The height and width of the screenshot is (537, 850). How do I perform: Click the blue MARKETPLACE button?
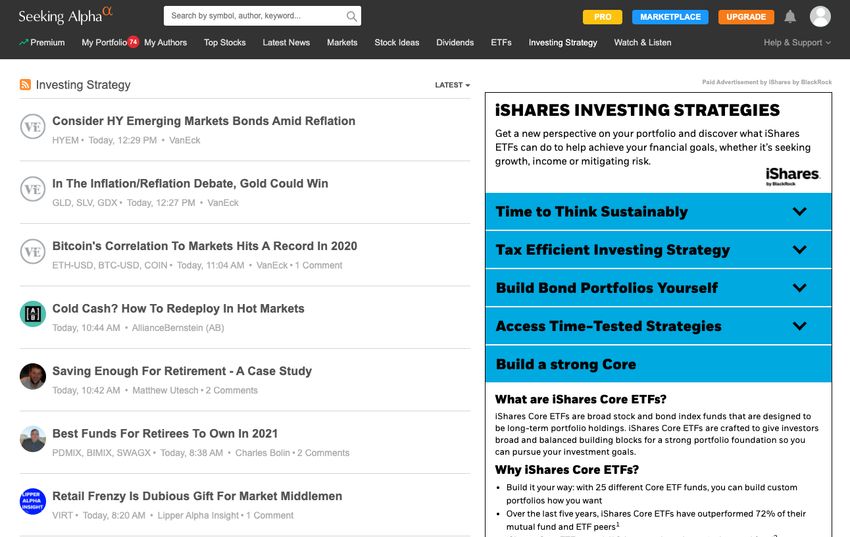tap(670, 17)
